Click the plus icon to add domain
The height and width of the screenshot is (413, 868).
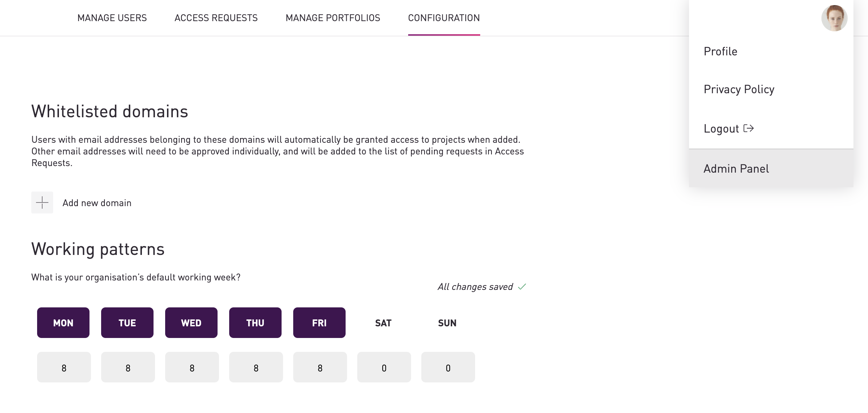(42, 202)
